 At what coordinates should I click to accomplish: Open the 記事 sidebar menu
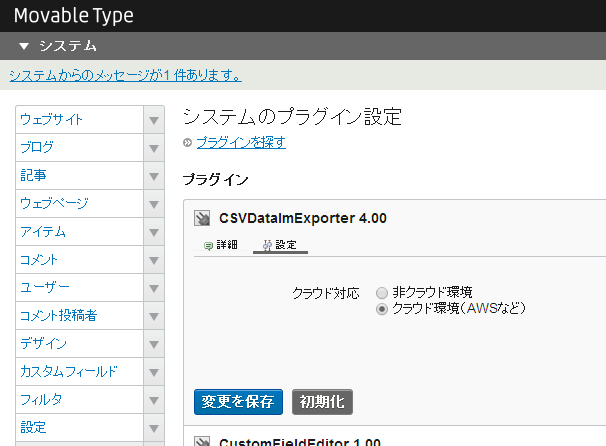tap(80, 176)
